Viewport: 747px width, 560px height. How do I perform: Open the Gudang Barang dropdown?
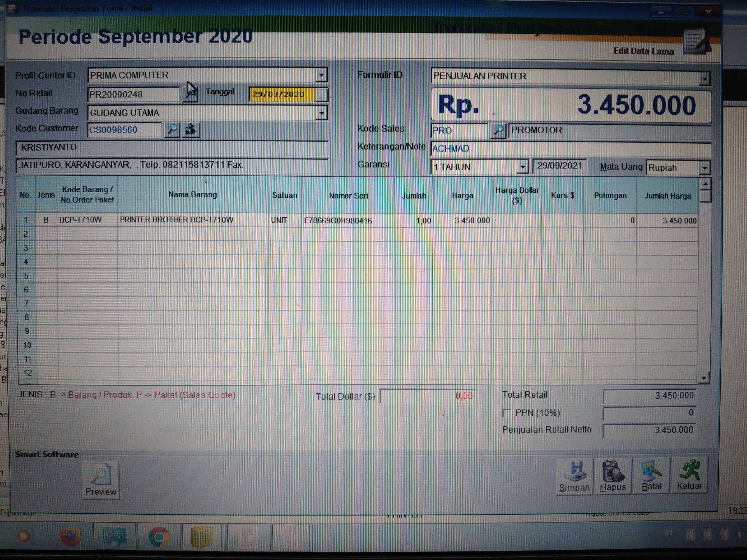pos(321,113)
